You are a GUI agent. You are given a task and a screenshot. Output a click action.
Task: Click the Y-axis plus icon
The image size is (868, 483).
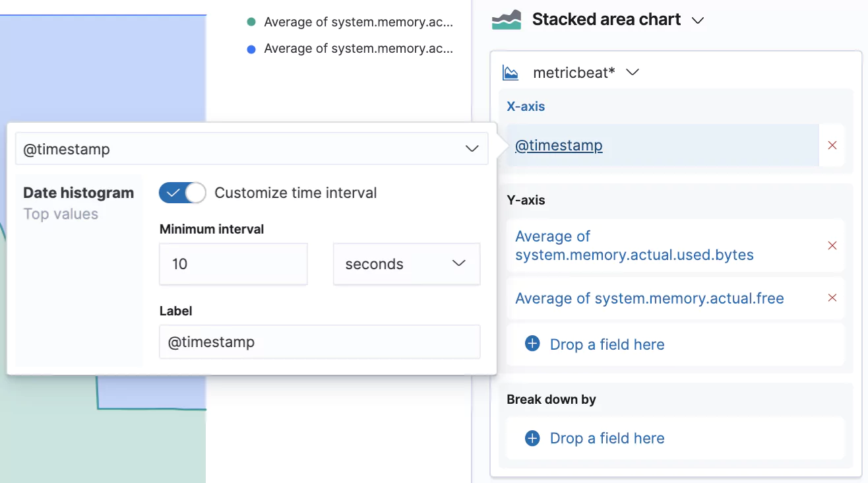click(x=532, y=344)
